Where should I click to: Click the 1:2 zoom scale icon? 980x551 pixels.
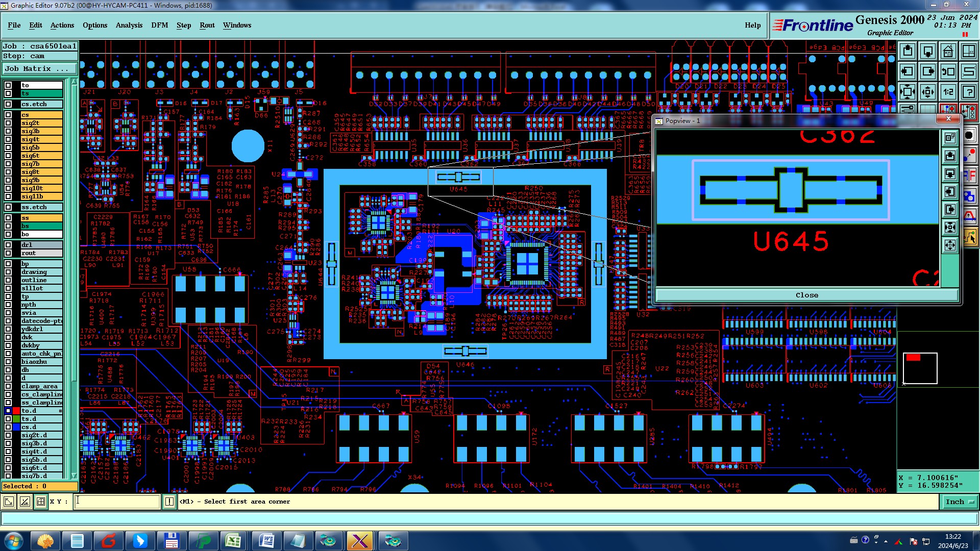click(x=948, y=92)
